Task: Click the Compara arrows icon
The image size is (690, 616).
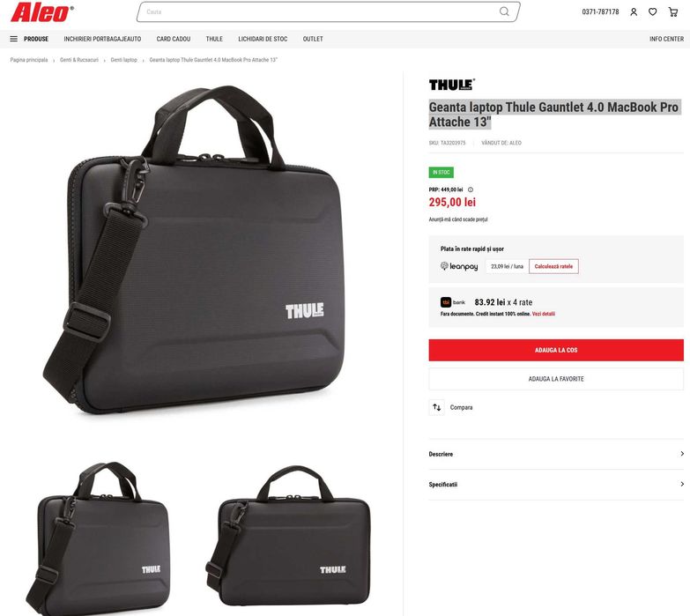Action: click(436, 407)
